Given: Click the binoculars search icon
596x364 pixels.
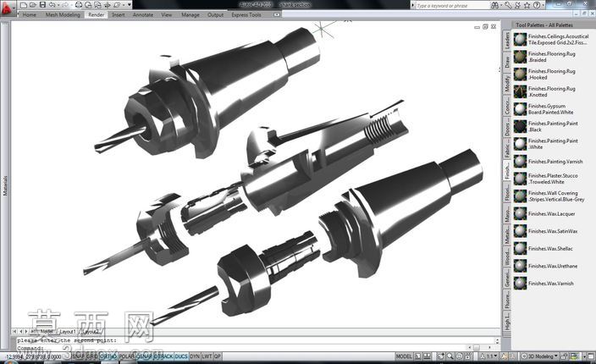Looking at the screenshot, I should click(x=494, y=5).
